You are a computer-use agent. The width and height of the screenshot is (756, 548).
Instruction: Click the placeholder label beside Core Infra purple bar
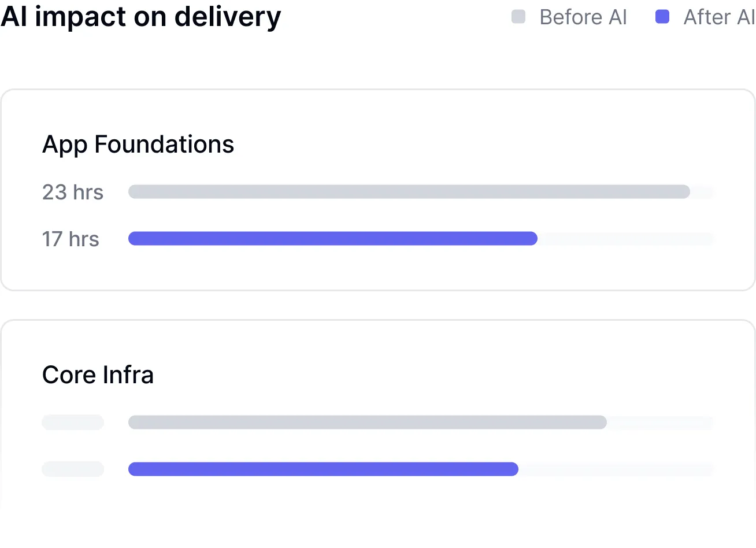pos(73,469)
